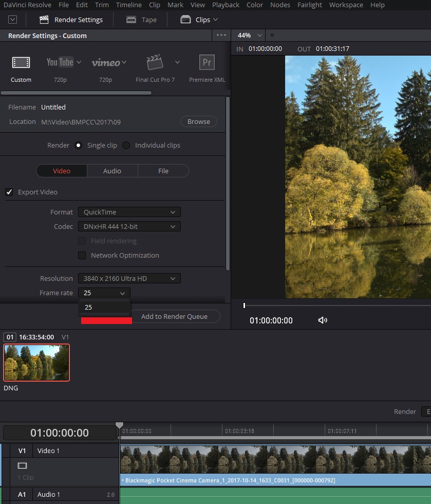This screenshot has height=504, width=431.
Task: Select the Final Cut Pro 7 preset
Action: [155, 63]
